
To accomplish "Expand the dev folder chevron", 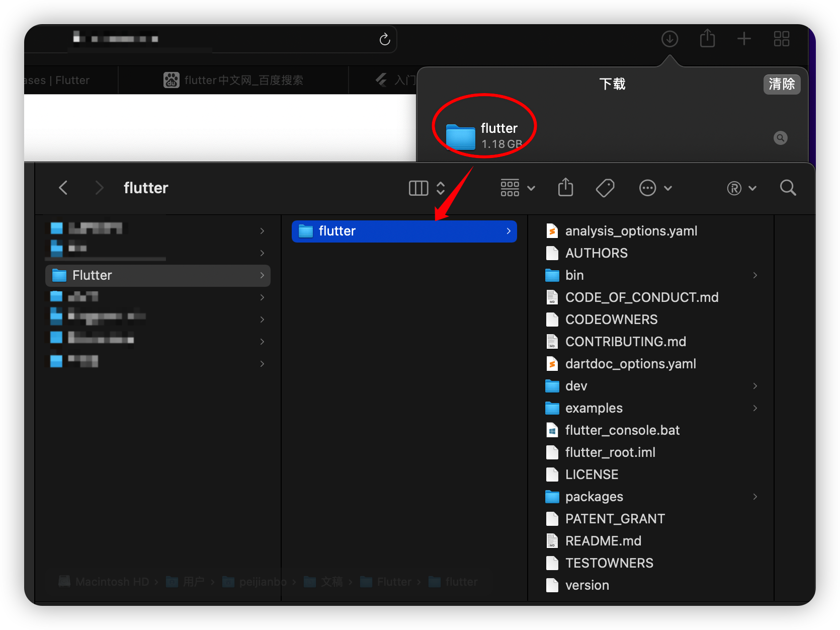I will tap(755, 386).
